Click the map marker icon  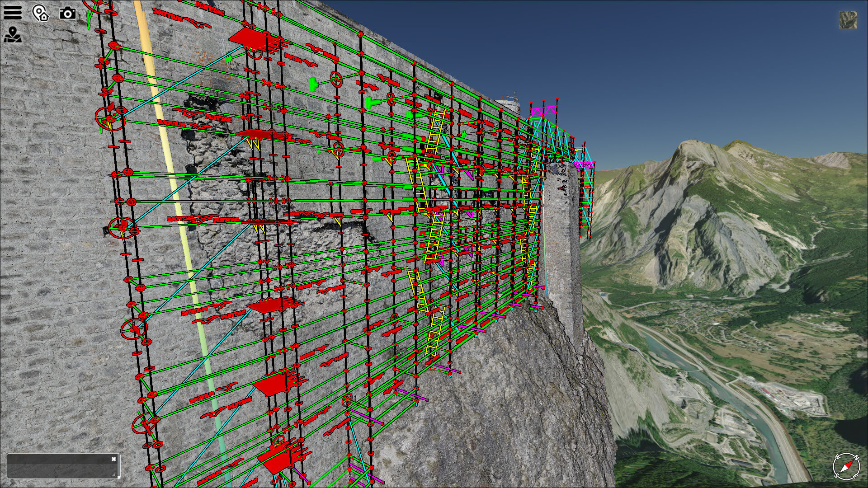[x=13, y=35]
